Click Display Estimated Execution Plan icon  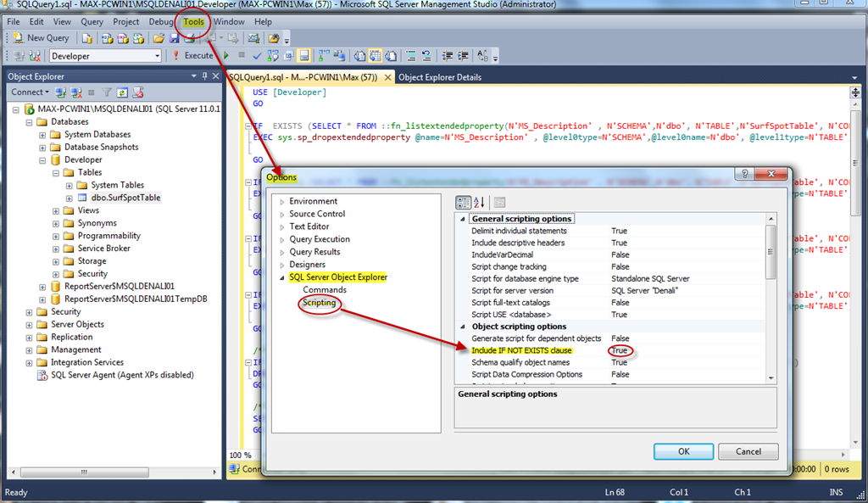coord(273,55)
